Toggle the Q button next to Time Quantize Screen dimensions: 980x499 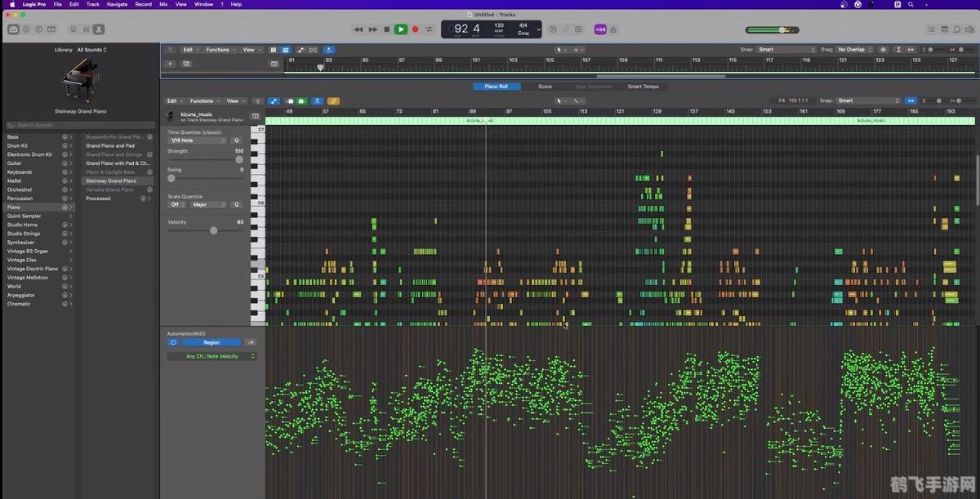point(237,140)
